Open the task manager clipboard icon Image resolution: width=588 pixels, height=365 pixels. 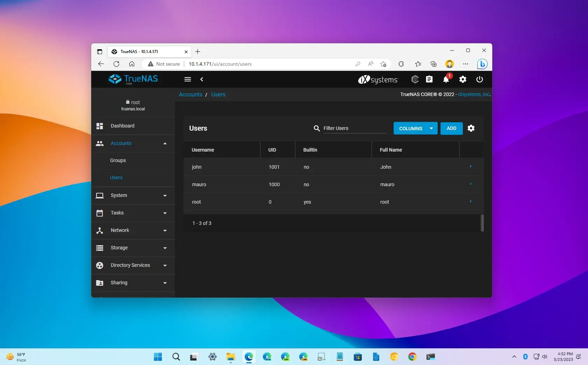pyautogui.click(x=429, y=80)
